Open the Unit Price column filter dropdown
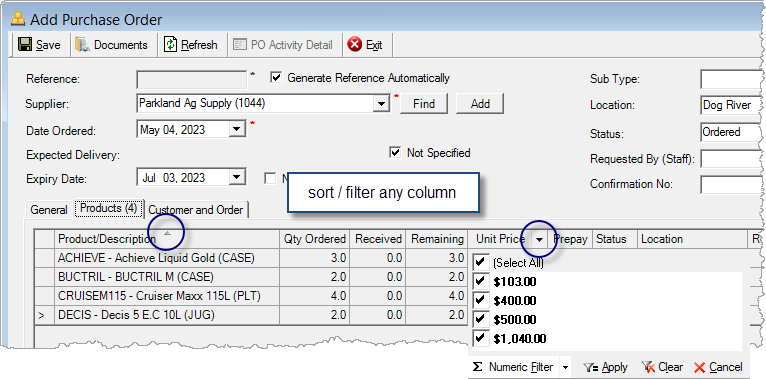This screenshot has height=379, width=766. [x=539, y=239]
